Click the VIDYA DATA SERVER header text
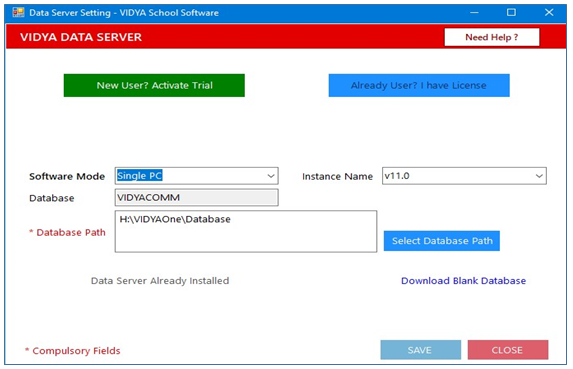 (x=81, y=37)
